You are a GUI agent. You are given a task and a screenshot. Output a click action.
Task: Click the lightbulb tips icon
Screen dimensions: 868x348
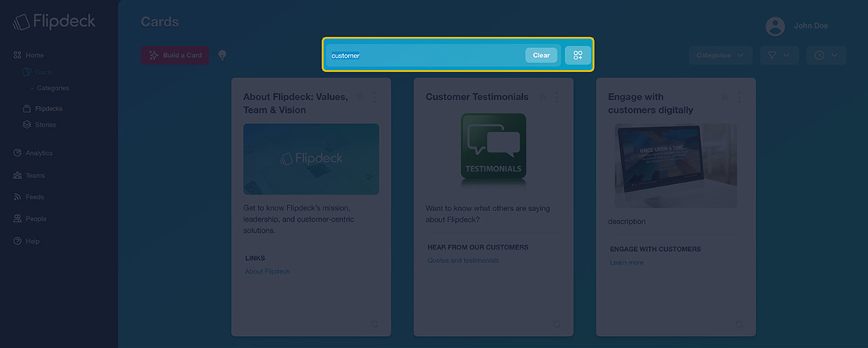coord(223,56)
